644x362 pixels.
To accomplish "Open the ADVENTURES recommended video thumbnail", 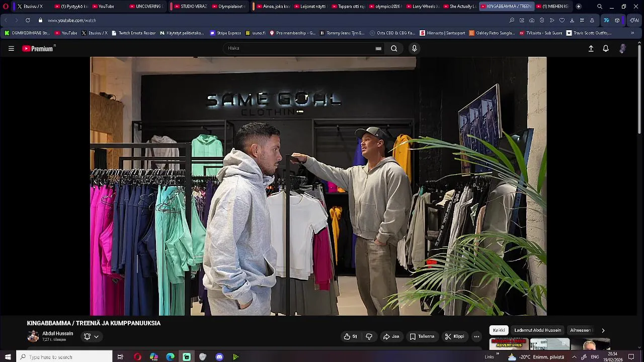I will click(x=509, y=344).
